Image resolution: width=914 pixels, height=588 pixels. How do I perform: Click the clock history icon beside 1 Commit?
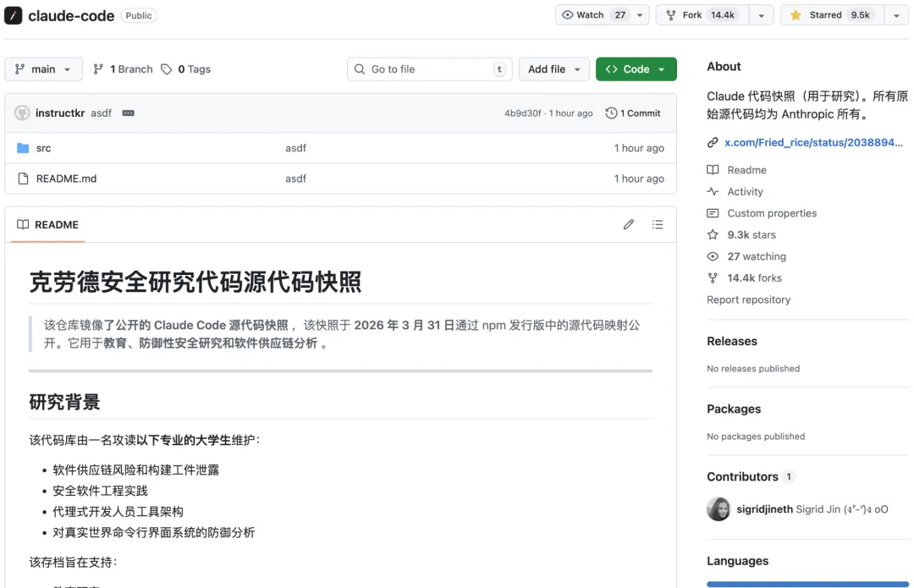[611, 113]
